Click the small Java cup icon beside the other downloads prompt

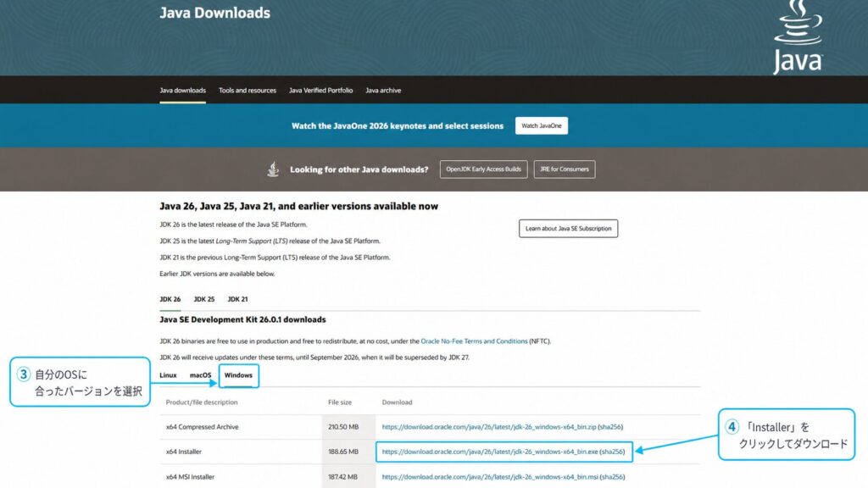273,169
